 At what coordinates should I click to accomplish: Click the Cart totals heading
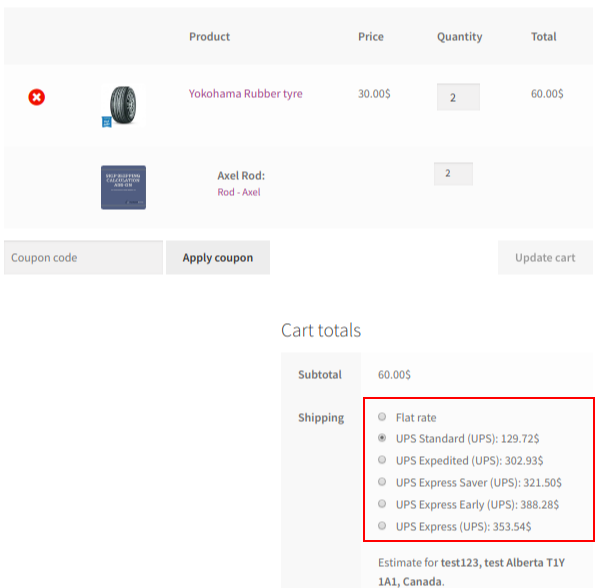[x=321, y=330]
